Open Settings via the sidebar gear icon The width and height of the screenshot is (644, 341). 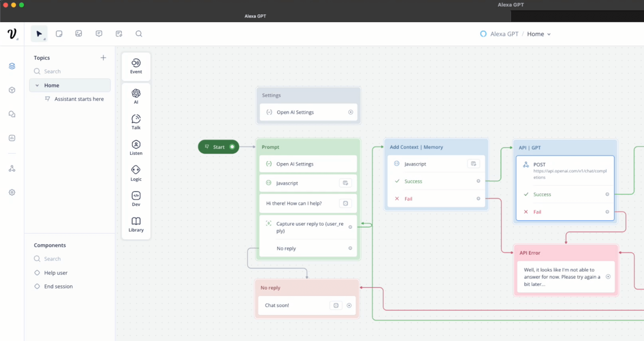click(12, 192)
